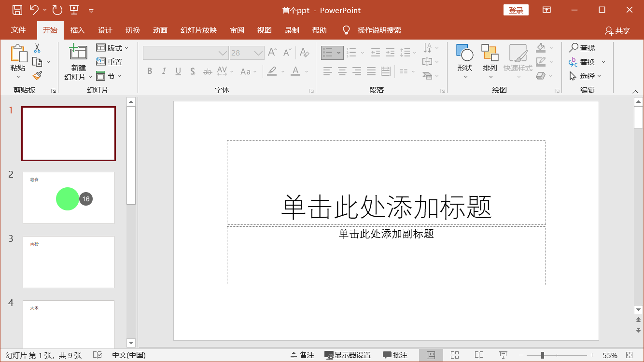
Task: Select slide 3 thumbnail labeled 面粉
Action: pyautogui.click(x=69, y=262)
